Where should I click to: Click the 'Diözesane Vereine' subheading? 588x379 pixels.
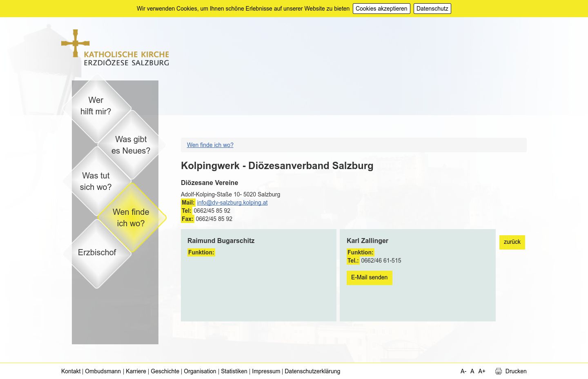coord(209,183)
